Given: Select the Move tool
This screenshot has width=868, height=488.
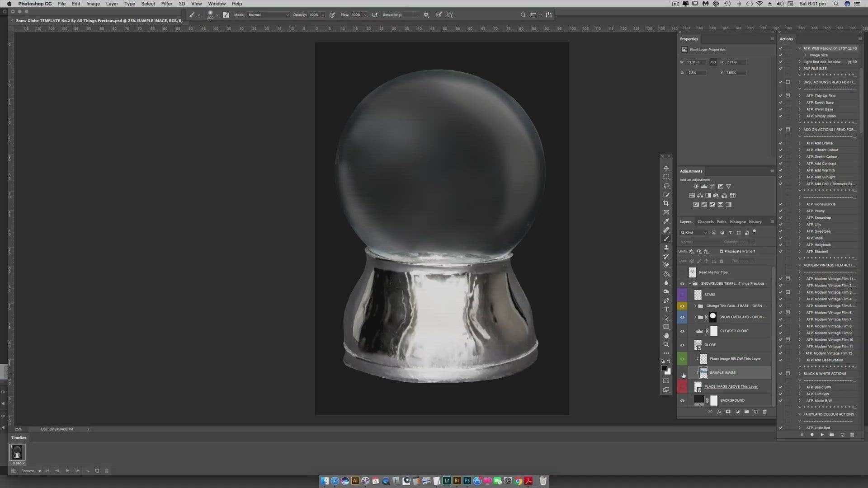Looking at the screenshot, I should [x=666, y=168].
